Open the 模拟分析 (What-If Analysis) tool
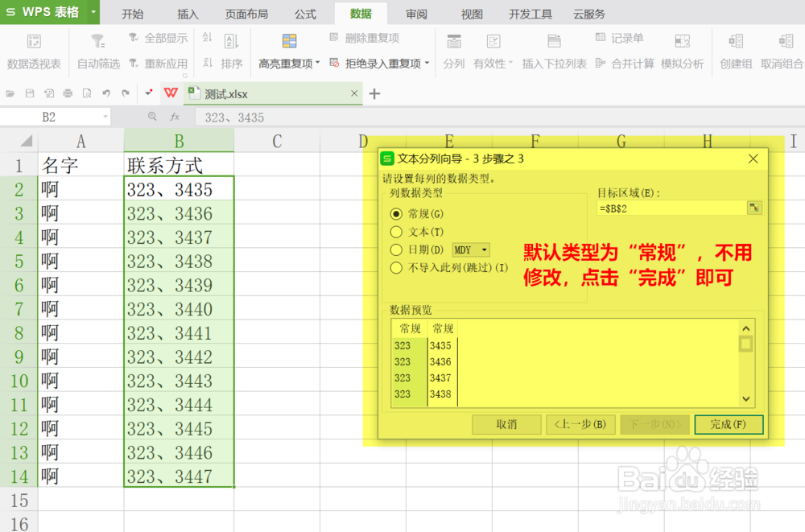 683,51
